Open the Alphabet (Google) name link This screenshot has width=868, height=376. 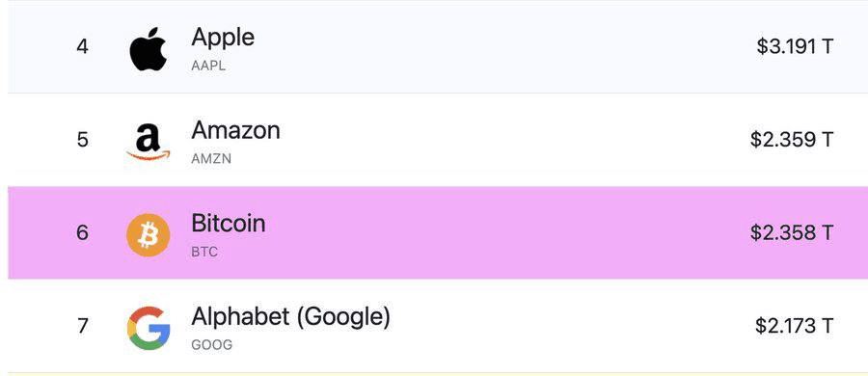tap(290, 317)
